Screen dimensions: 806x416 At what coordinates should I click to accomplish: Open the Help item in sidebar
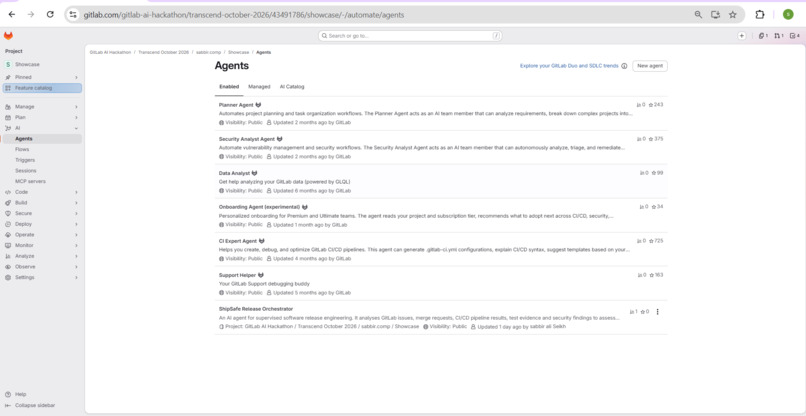(x=21, y=394)
